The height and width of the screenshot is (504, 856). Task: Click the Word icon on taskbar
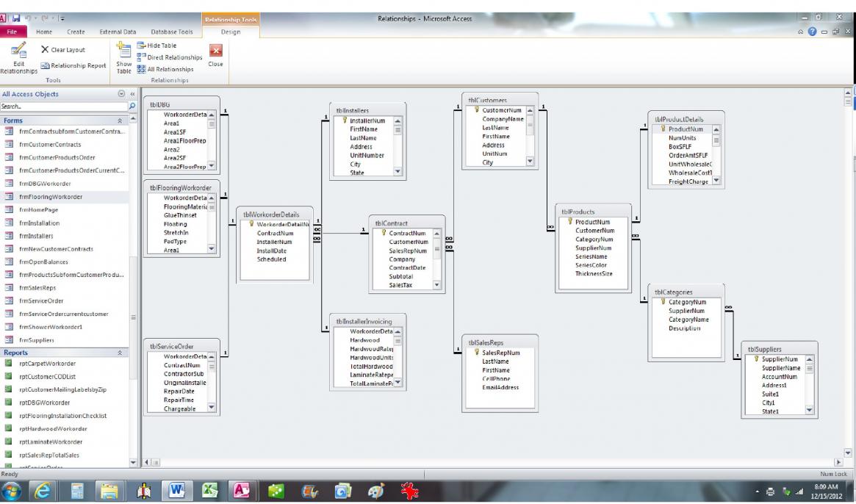(177, 491)
